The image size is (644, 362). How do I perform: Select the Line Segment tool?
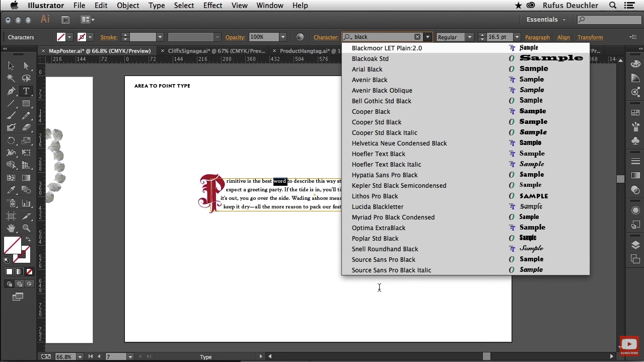pyautogui.click(x=11, y=103)
